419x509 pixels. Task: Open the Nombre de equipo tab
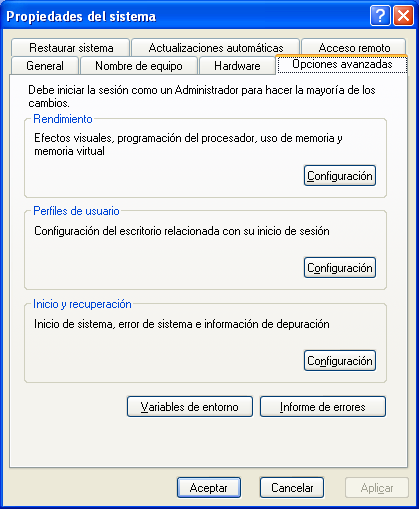coord(139,66)
